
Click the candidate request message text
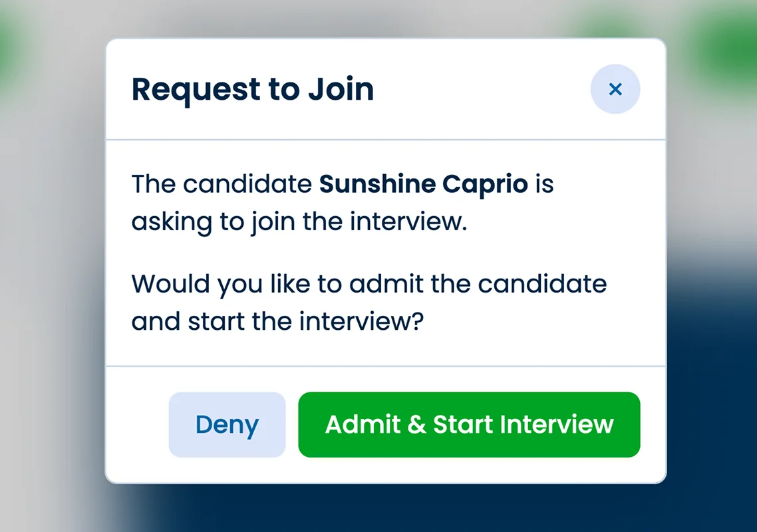point(370,253)
